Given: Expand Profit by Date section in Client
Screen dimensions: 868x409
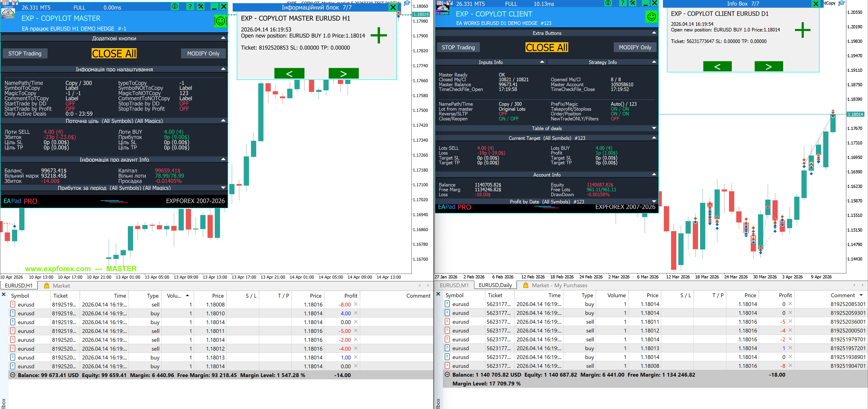Looking at the screenshot, I should [654, 201].
